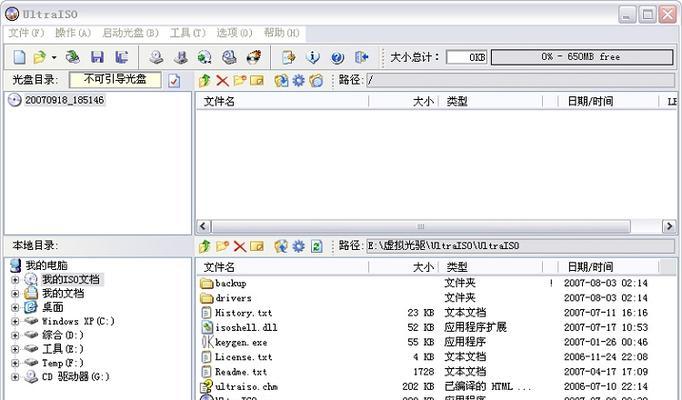Expand the 我的ISO文档 tree node
The width and height of the screenshot is (682, 400).
coord(15,280)
